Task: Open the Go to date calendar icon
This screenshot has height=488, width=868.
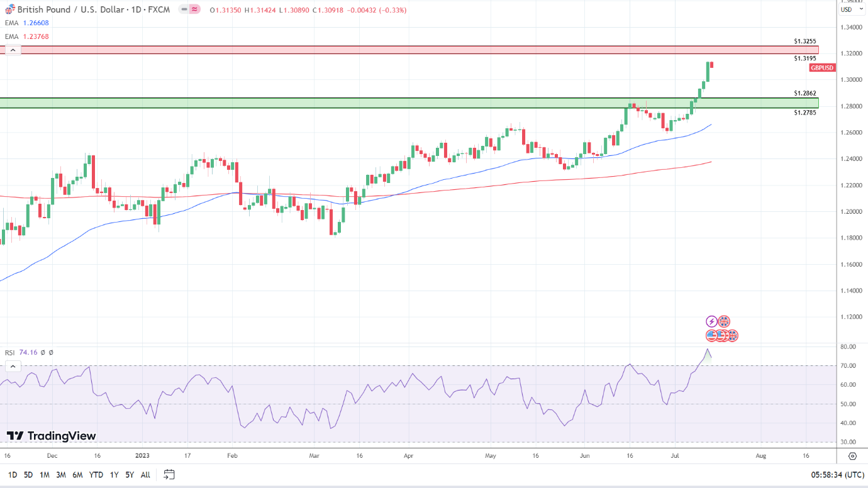Action: tap(169, 474)
